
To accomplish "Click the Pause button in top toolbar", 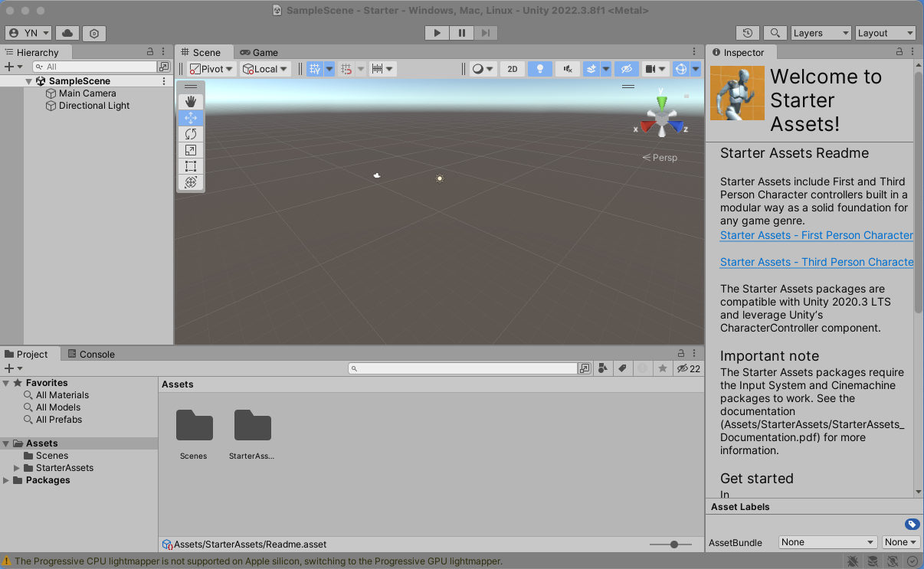I will click(461, 33).
